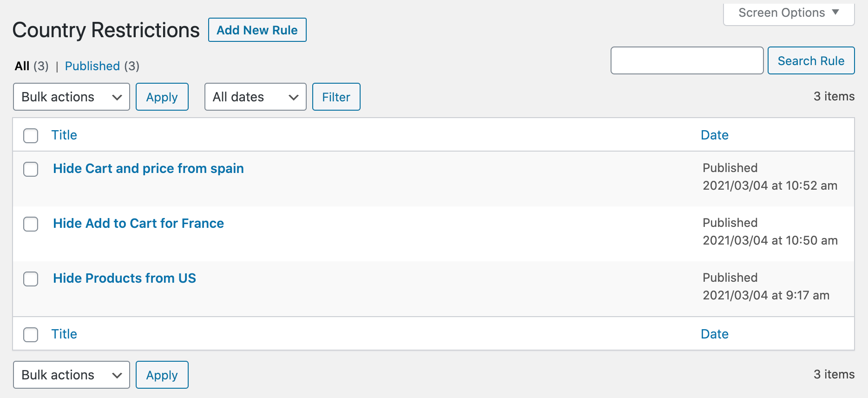Sort rules by Date column
Screen dimensions: 868x398
tap(714, 135)
